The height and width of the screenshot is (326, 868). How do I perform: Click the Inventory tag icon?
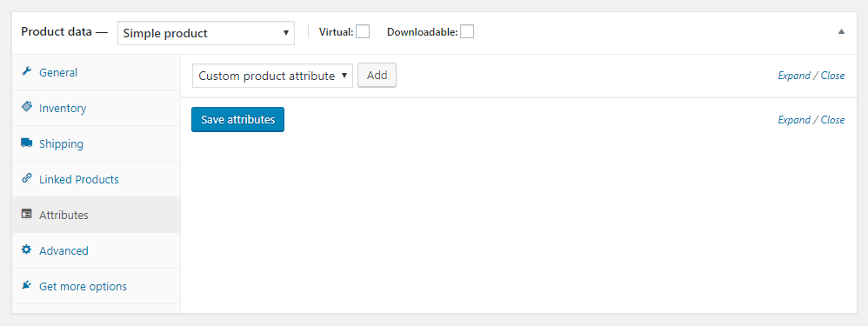tap(26, 108)
